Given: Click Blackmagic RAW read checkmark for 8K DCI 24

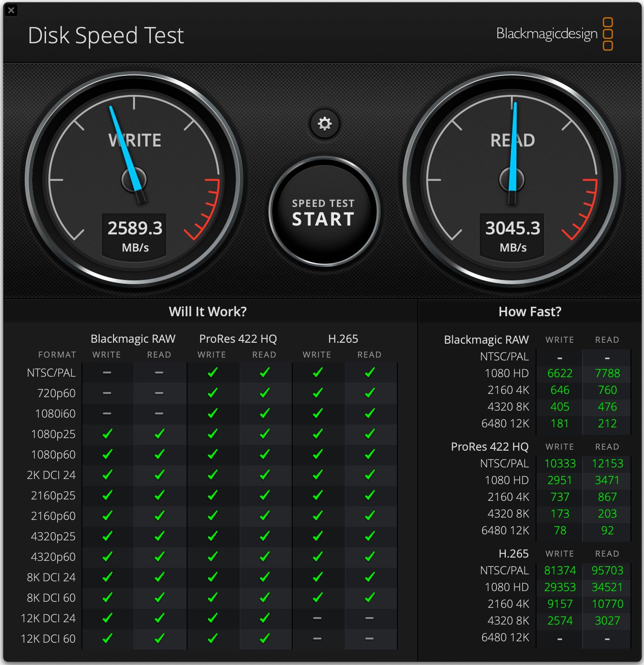Looking at the screenshot, I should [x=159, y=577].
